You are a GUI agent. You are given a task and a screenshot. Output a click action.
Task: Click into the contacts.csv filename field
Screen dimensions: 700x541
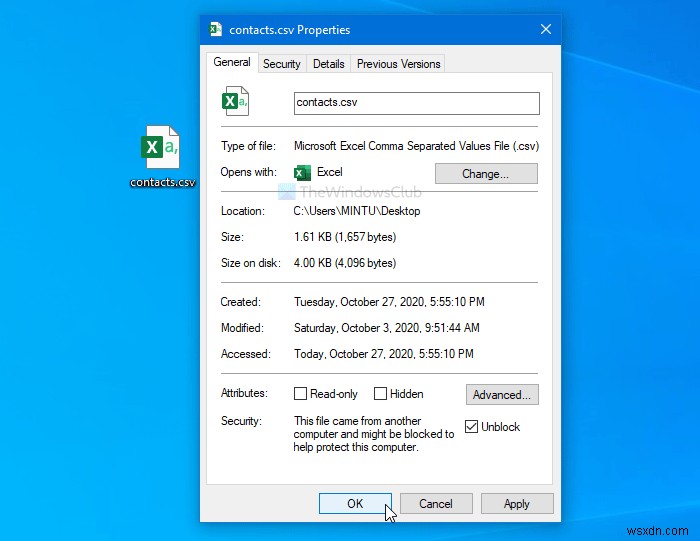click(x=415, y=103)
